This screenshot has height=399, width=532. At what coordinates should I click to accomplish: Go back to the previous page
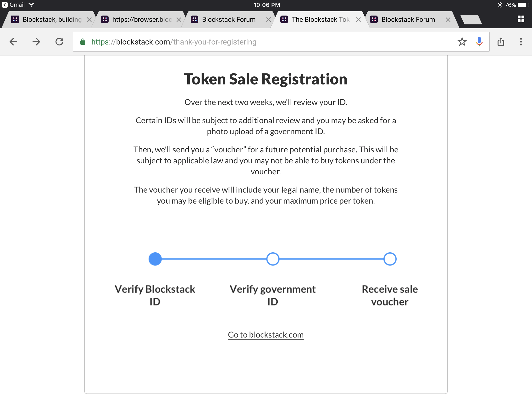(x=13, y=42)
